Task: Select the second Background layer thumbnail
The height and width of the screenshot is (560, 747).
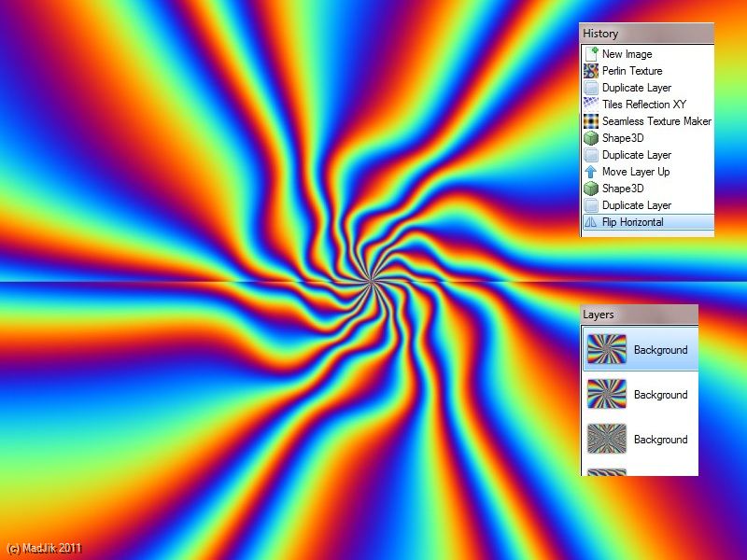Action: tap(606, 394)
